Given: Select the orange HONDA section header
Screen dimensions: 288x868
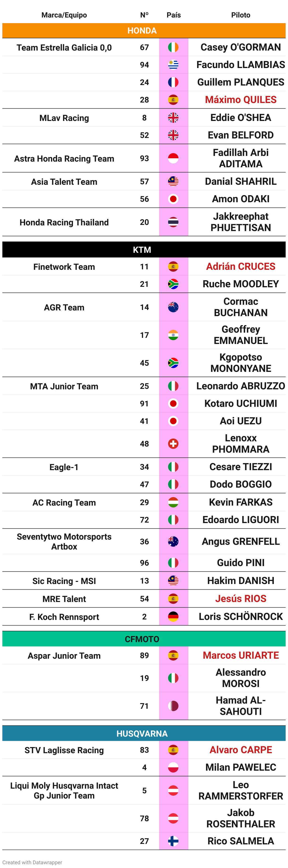Looking at the screenshot, I should (144, 31).
